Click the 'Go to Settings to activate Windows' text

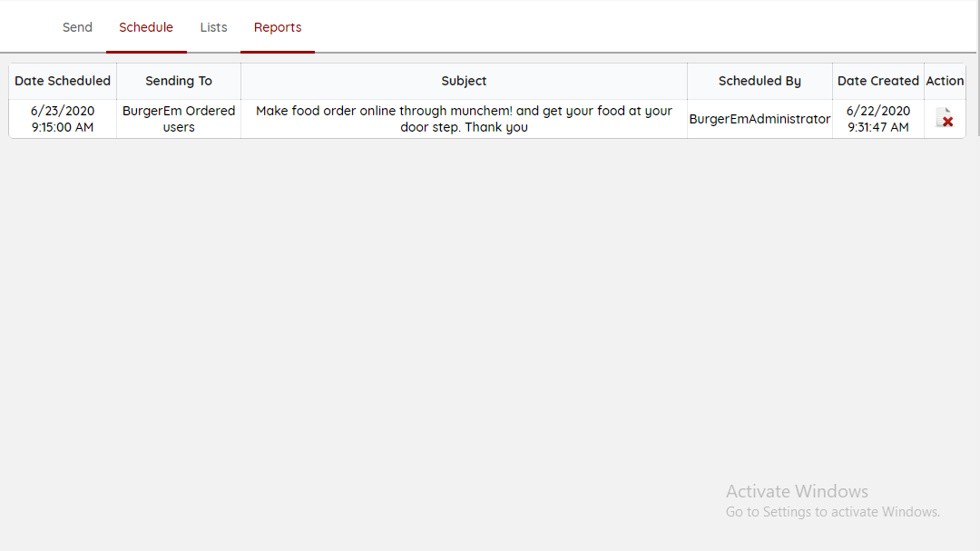point(832,512)
